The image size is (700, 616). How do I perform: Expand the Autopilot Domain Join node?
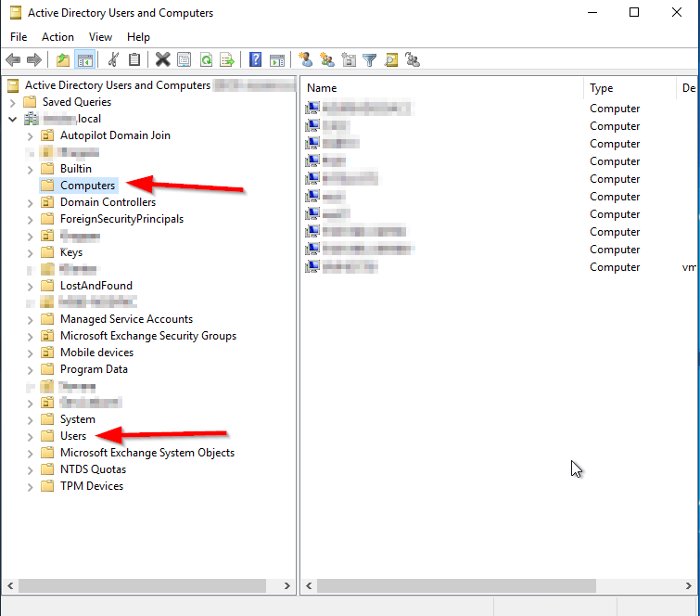(x=30, y=135)
